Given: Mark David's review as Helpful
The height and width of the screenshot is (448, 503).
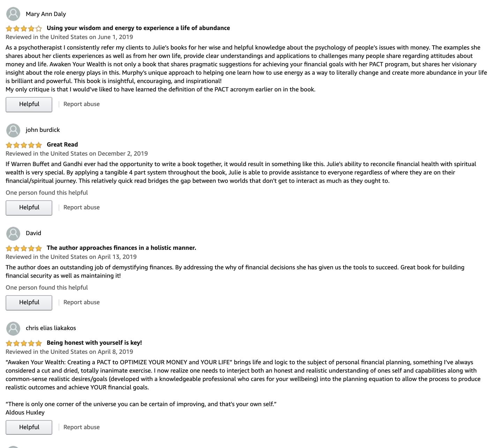Looking at the screenshot, I should point(29,303).
